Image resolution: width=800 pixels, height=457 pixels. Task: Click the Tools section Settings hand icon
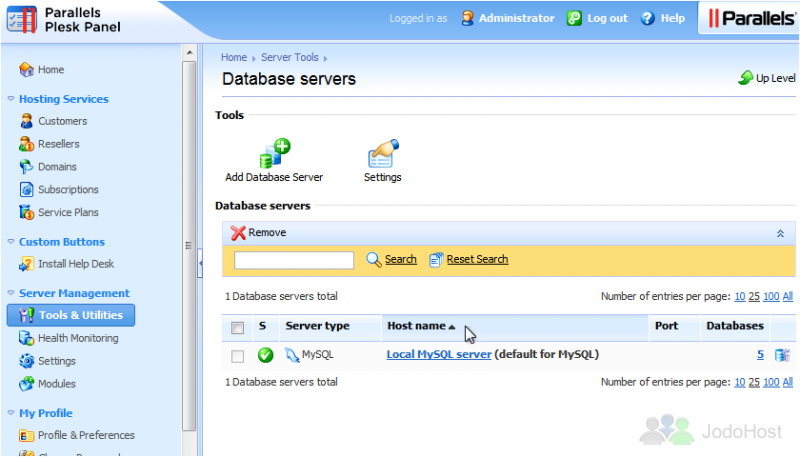pos(383,153)
